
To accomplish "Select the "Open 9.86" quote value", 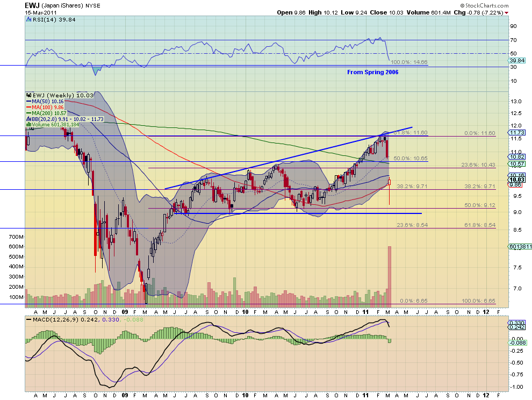I will click(291, 12).
